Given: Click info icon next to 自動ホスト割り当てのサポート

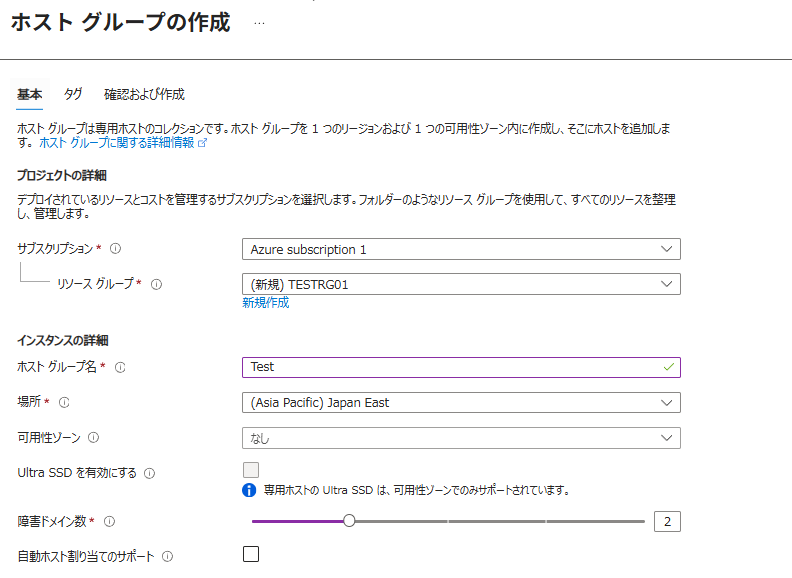Looking at the screenshot, I should [168, 556].
